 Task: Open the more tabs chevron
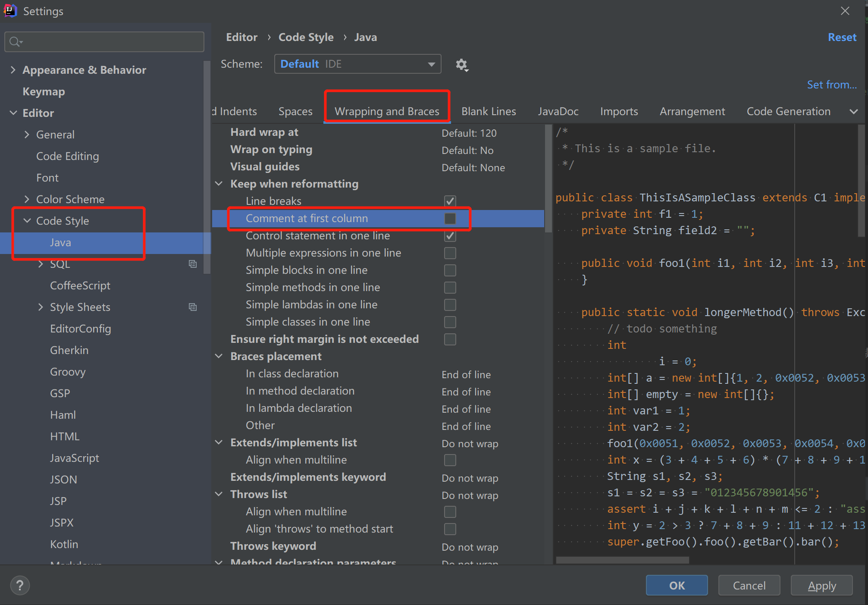[x=853, y=112]
